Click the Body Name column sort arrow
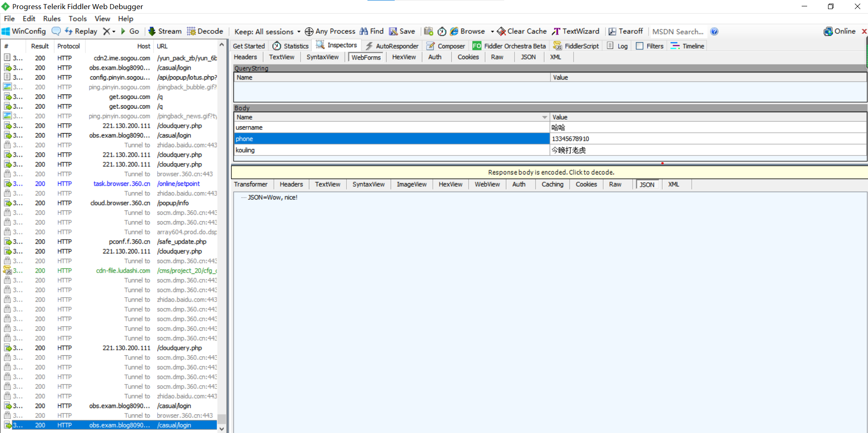This screenshot has height=433, width=868. click(x=545, y=117)
